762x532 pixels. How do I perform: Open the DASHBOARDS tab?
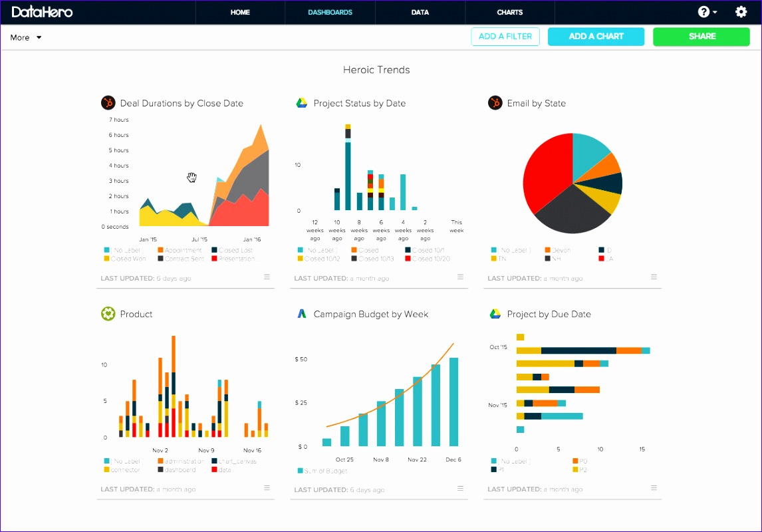pos(330,12)
